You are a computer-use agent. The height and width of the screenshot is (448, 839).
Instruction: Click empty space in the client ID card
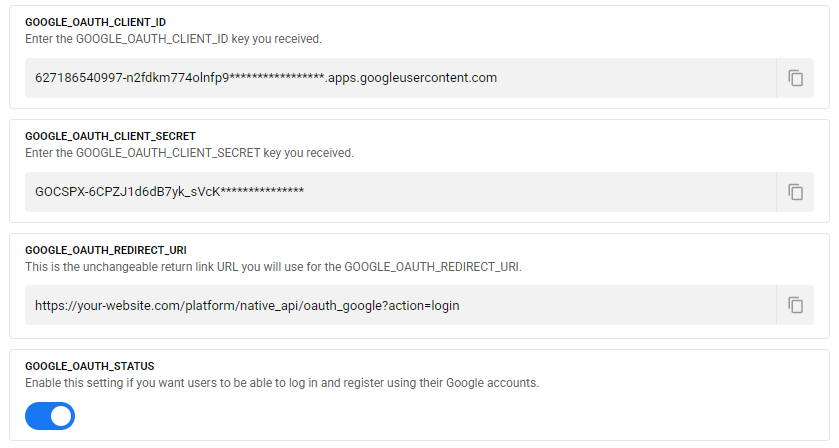[x=600, y=30]
